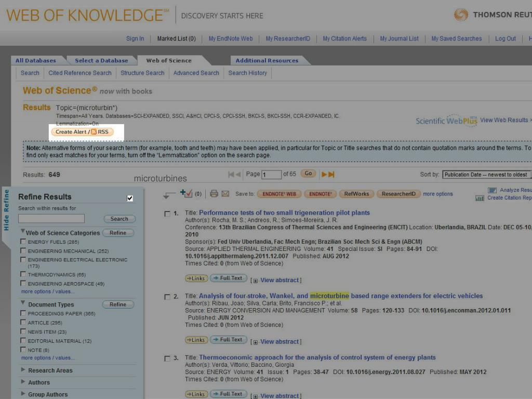Click Search within results button
The width and height of the screenshot is (532, 399).
[119, 219]
